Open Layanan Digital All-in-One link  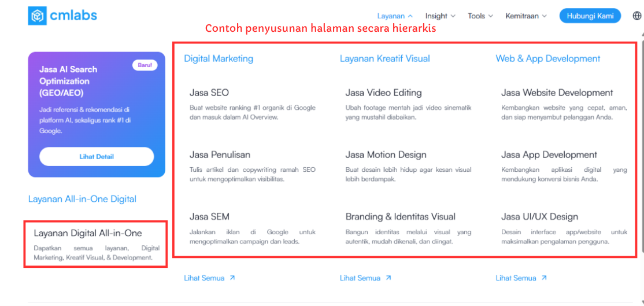88,233
